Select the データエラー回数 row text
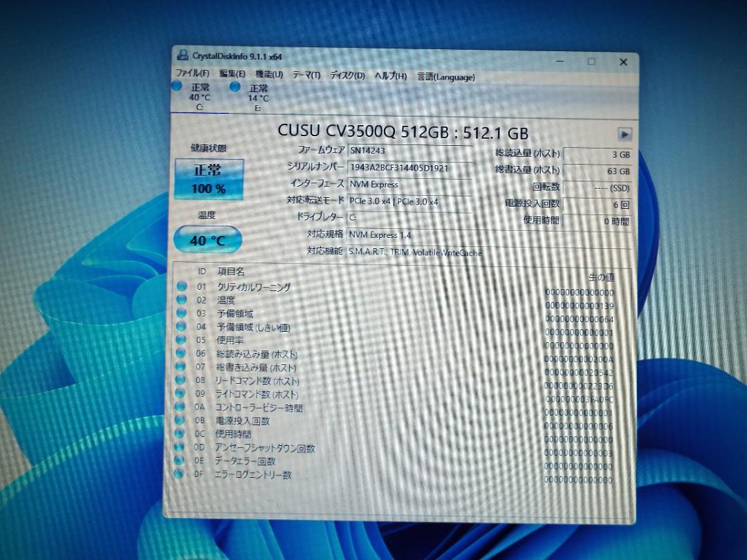747x560 pixels. 245,461
